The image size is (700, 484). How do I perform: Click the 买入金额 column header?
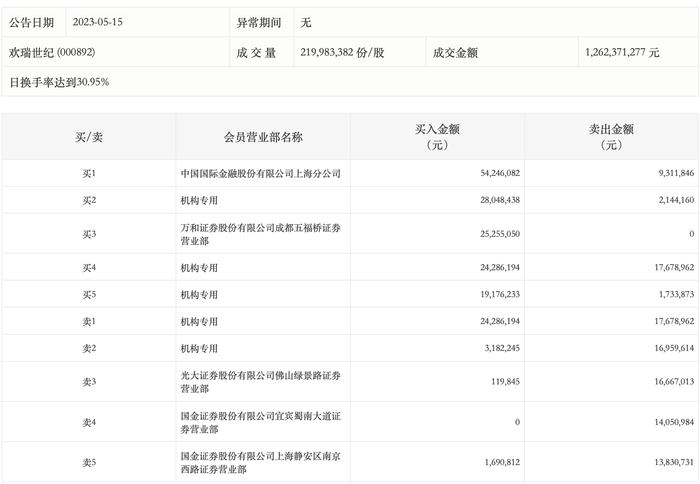coord(437,137)
